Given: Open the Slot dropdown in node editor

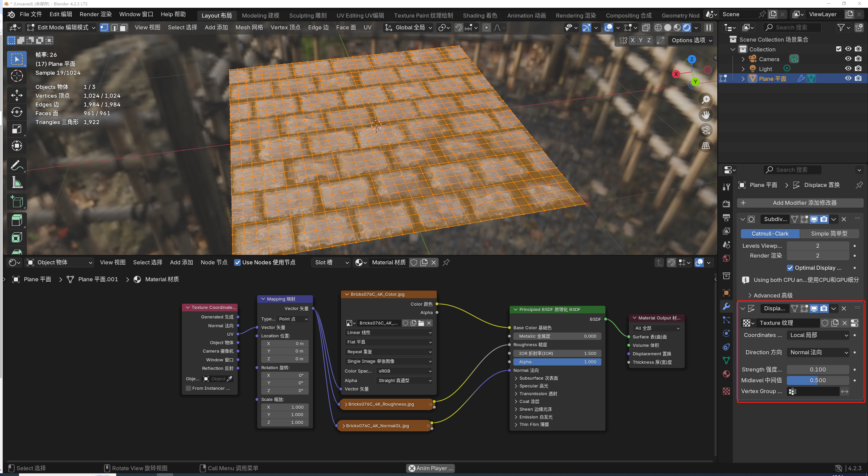Looking at the screenshot, I should pyautogui.click(x=331, y=263).
